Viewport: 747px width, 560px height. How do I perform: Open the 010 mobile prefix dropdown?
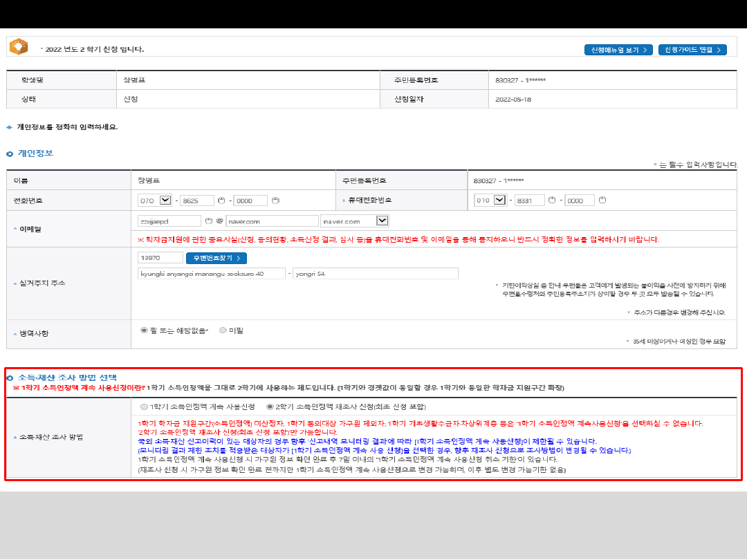tap(501, 200)
